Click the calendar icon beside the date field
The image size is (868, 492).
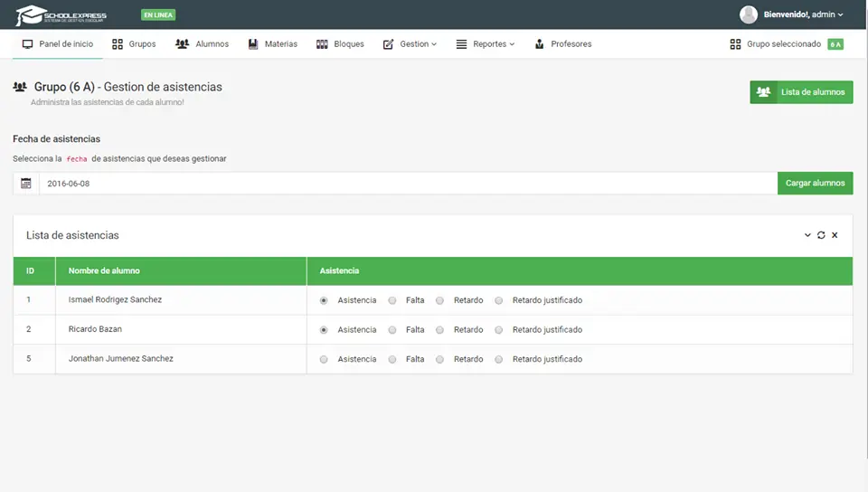(26, 184)
